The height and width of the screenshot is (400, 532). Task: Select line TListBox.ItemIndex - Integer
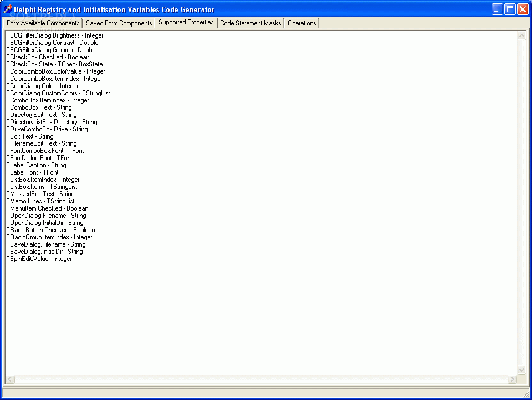pyautogui.click(x=43, y=180)
